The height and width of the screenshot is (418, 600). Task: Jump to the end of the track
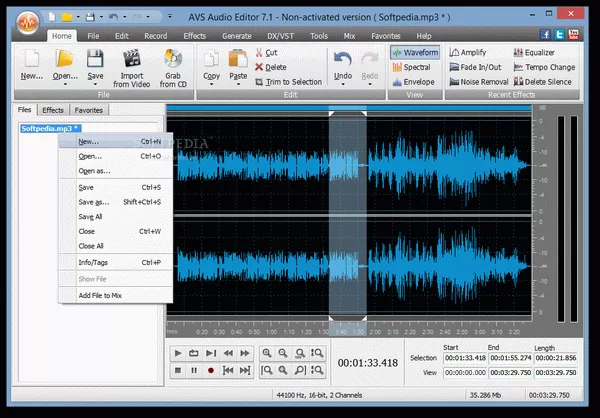coord(245,370)
